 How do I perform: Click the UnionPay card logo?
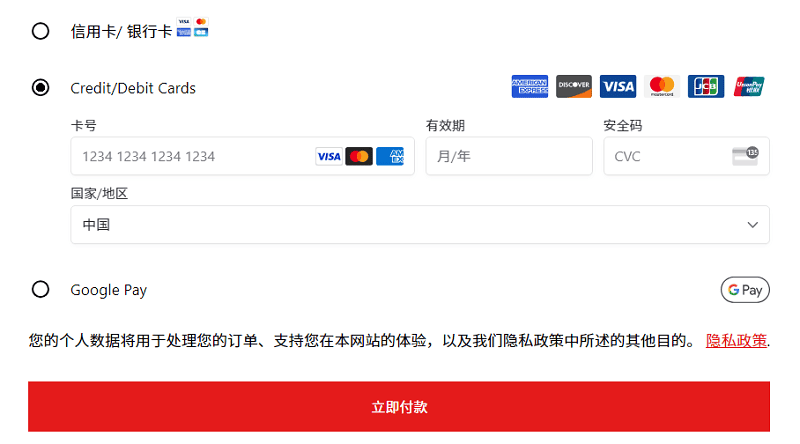[749, 86]
